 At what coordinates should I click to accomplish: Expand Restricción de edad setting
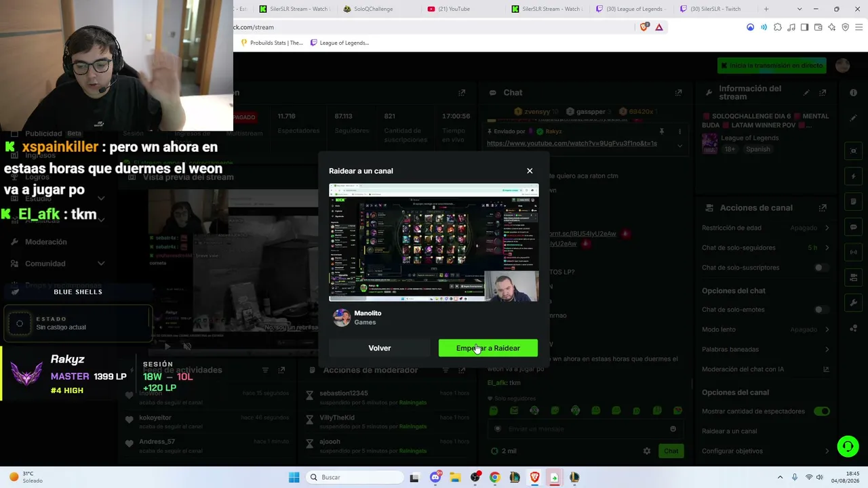(x=765, y=228)
